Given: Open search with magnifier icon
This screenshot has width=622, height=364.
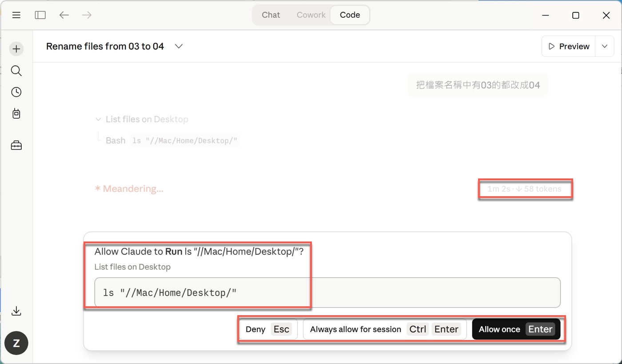Looking at the screenshot, I should (16, 71).
